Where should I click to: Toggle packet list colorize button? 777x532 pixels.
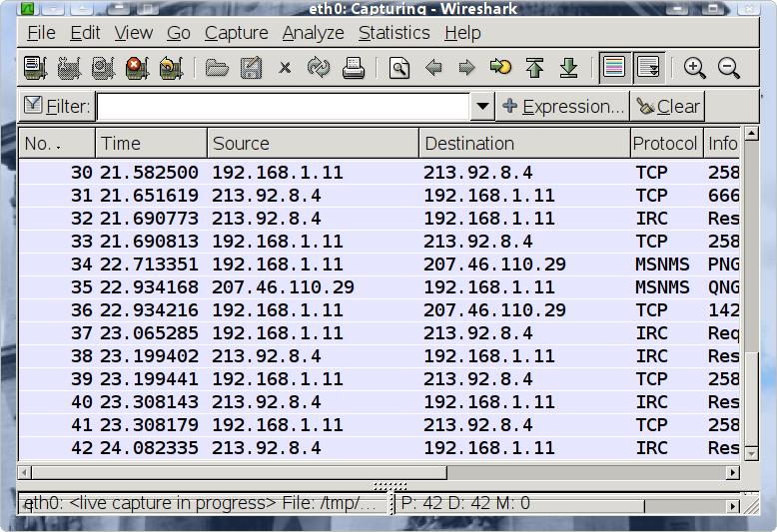(x=615, y=68)
